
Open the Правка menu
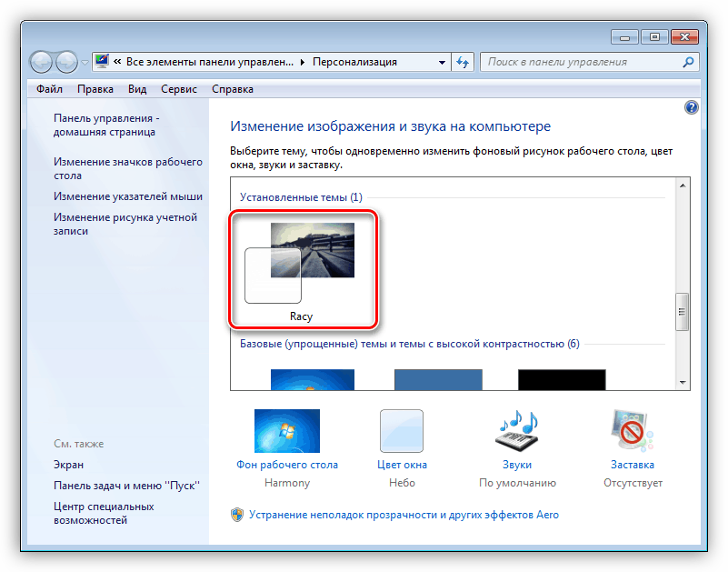point(95,89)
